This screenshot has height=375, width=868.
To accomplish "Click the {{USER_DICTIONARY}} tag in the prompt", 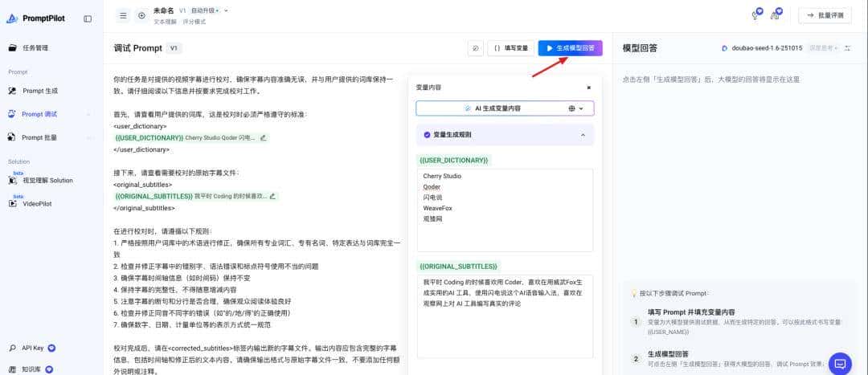I will (x=149, y=137).
